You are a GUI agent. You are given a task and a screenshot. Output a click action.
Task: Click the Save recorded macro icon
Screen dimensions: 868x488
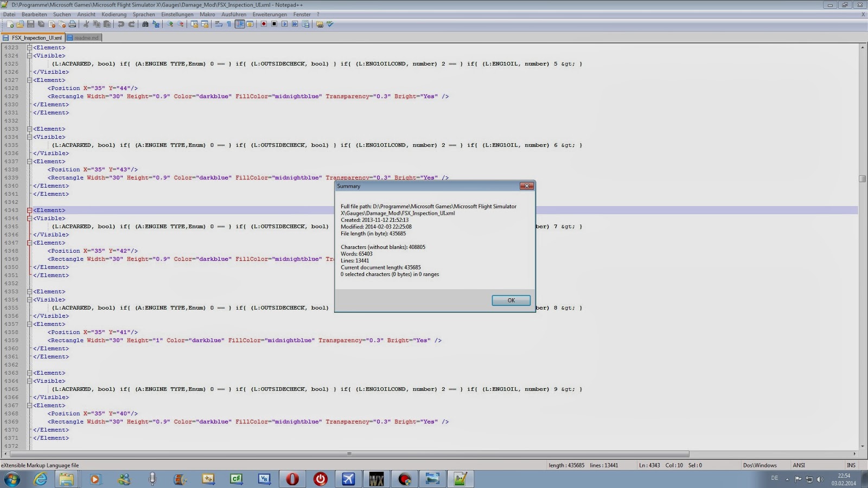click(305, 24)
